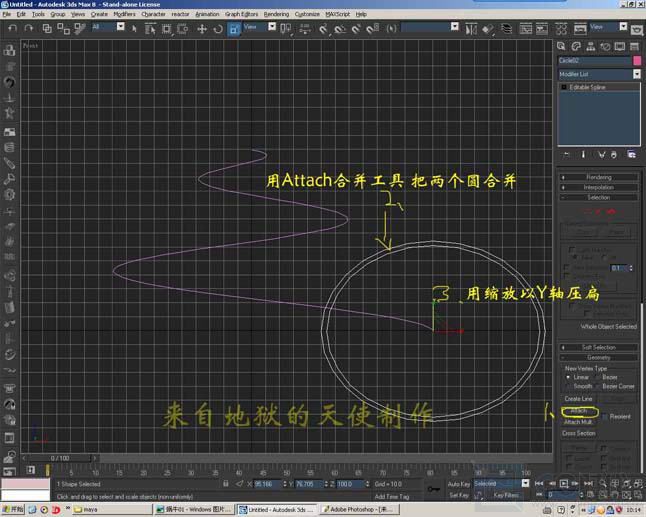Screen dimensions: 646x517
Task: Activate the Select and Rotate tool
Action: click(x=218, y=28)
